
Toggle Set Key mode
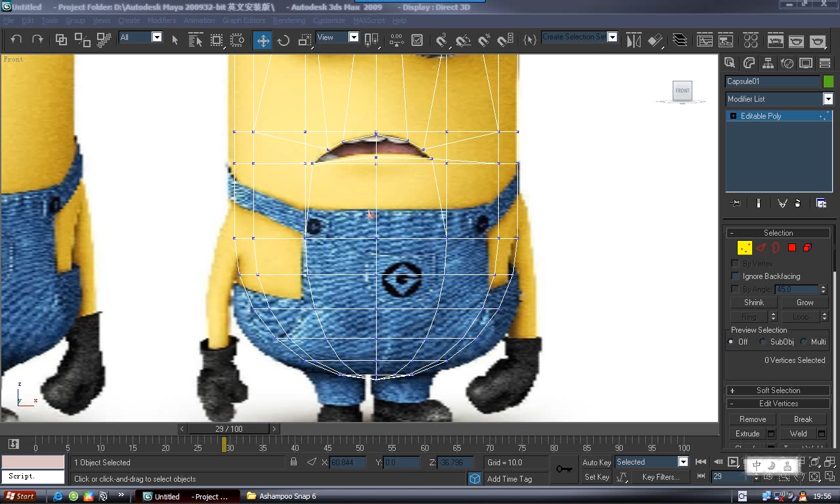tap(597, 477)
